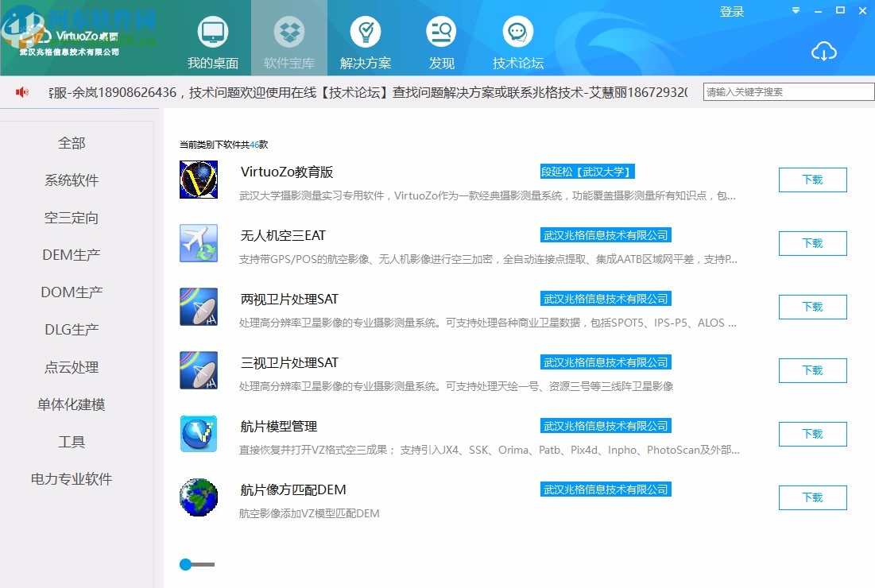The width and height of the screenshot is (875, 588).
Task: Select the 系统软件 category
Action: click(x=72, y=180)
